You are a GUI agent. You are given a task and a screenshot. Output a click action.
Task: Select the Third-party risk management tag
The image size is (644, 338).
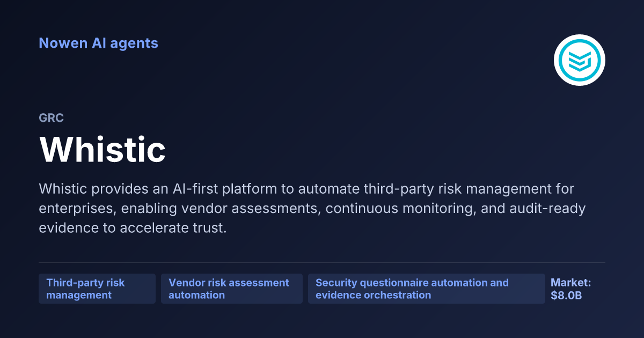[97, 289]
